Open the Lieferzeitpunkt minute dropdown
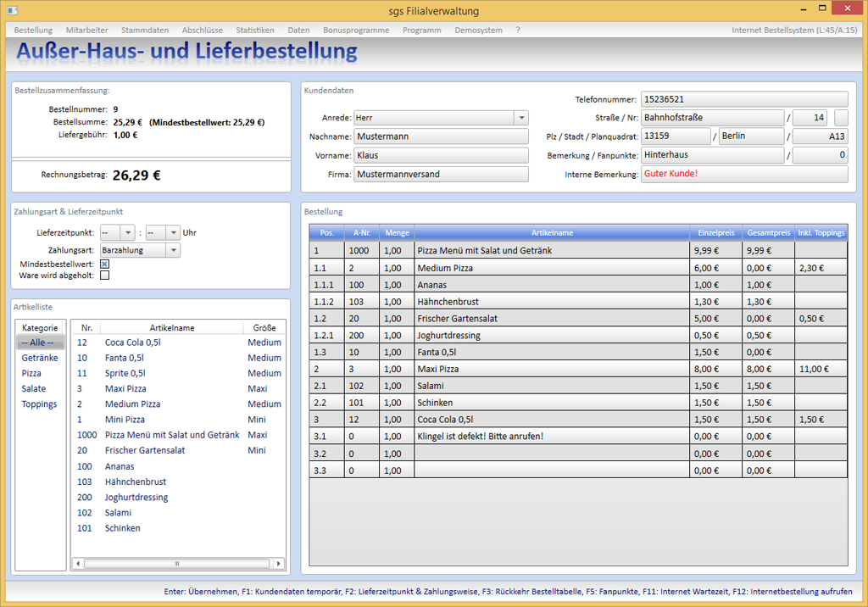Image resolution: width=868 pixels, height=607 pixels. pyautogui.click(x=173, y=232)
